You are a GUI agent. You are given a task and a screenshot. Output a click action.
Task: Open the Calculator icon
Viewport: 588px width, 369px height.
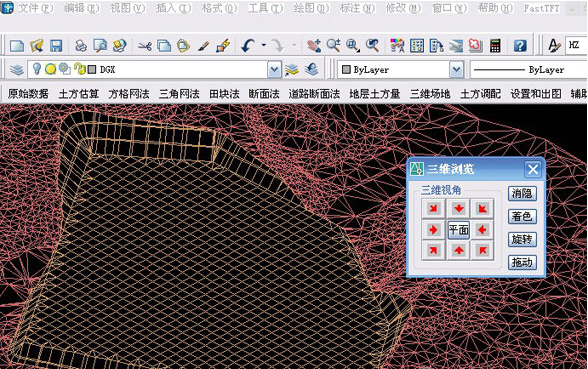(495, 46)
